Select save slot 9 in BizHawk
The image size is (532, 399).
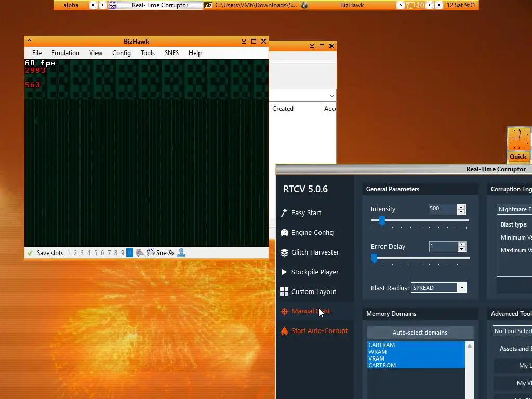123,253
